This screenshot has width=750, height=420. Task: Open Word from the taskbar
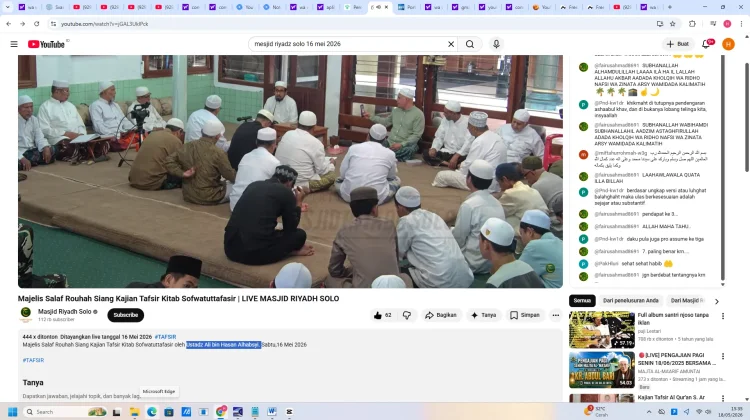click(x=272, y=412)
